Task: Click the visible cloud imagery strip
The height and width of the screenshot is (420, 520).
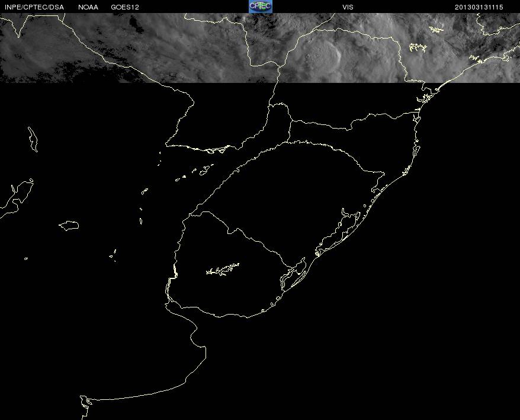Action: point(260,48)
